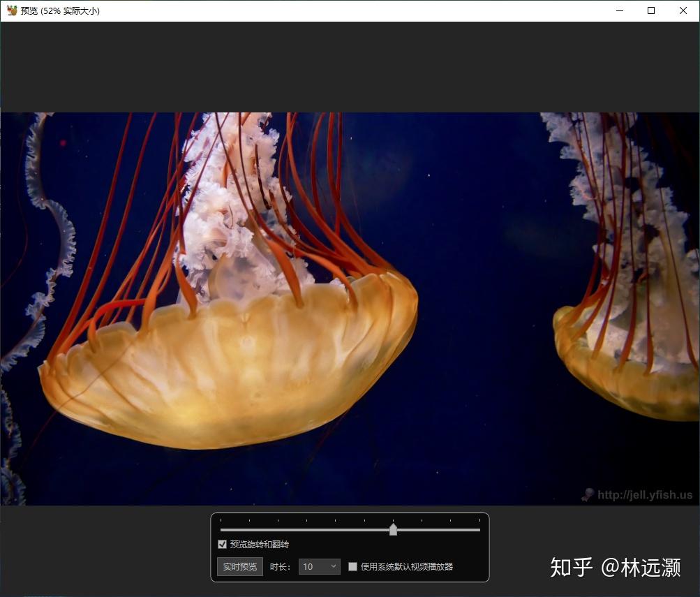Click the 预览 (52% 实际大小) title text

(61, 10)
